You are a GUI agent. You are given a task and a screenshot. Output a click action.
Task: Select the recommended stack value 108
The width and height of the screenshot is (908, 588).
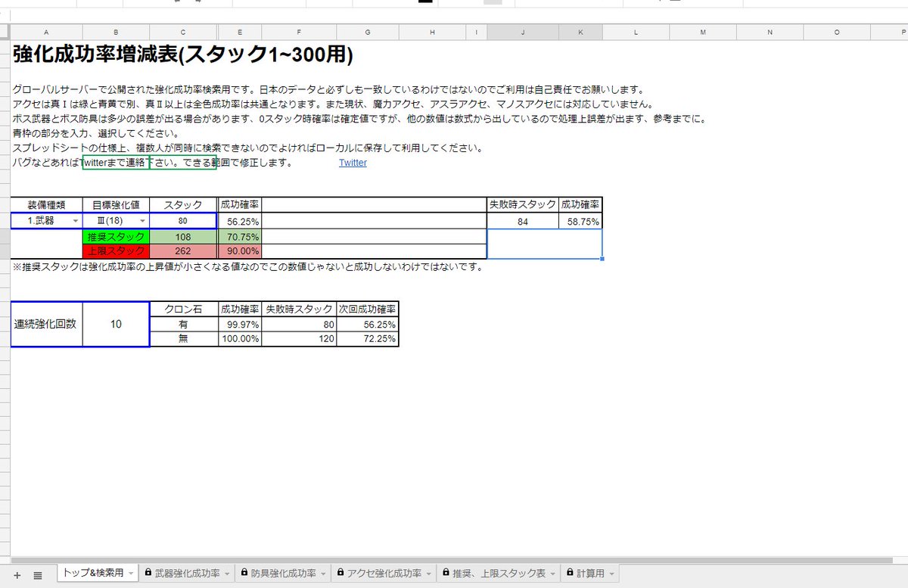(x=183, y=236)
